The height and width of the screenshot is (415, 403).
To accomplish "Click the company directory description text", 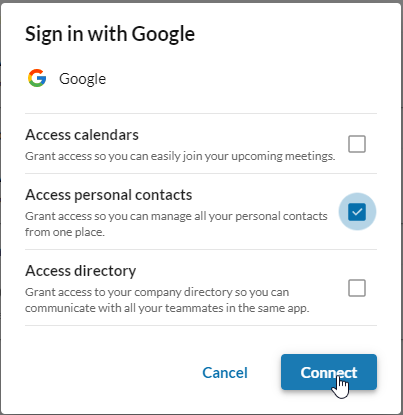I will point(167,300).
